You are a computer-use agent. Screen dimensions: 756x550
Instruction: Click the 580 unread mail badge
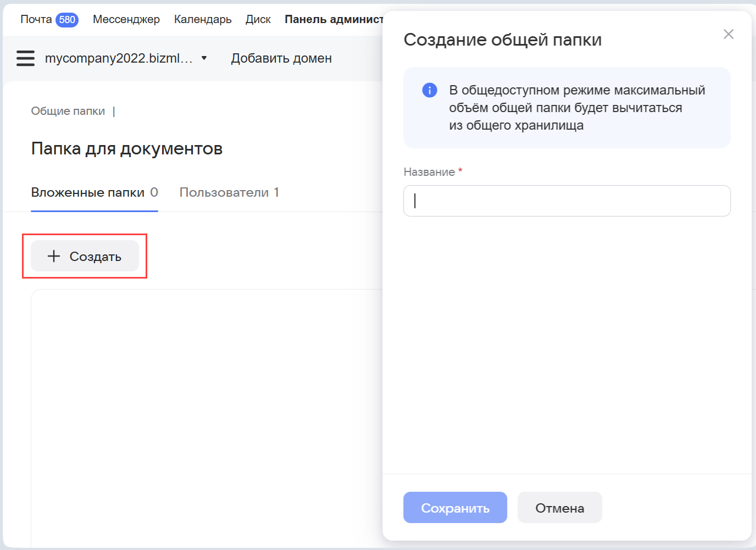coord(67,20)
